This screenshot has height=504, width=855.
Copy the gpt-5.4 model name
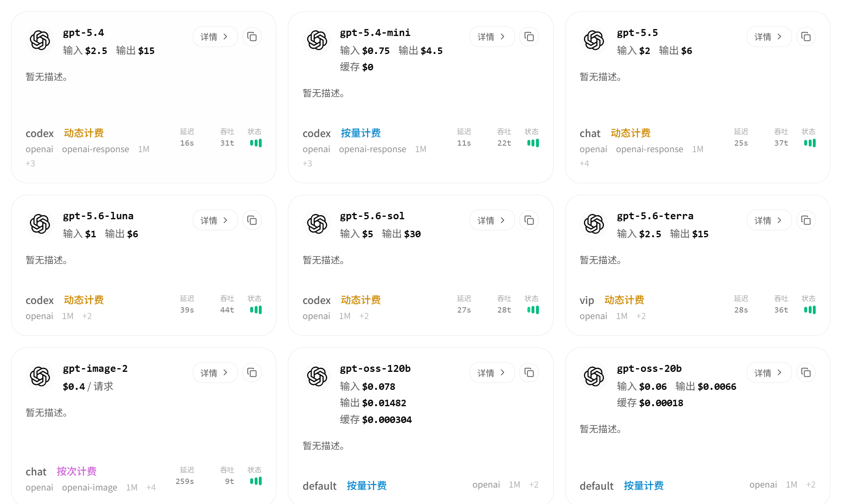point(252,37)
